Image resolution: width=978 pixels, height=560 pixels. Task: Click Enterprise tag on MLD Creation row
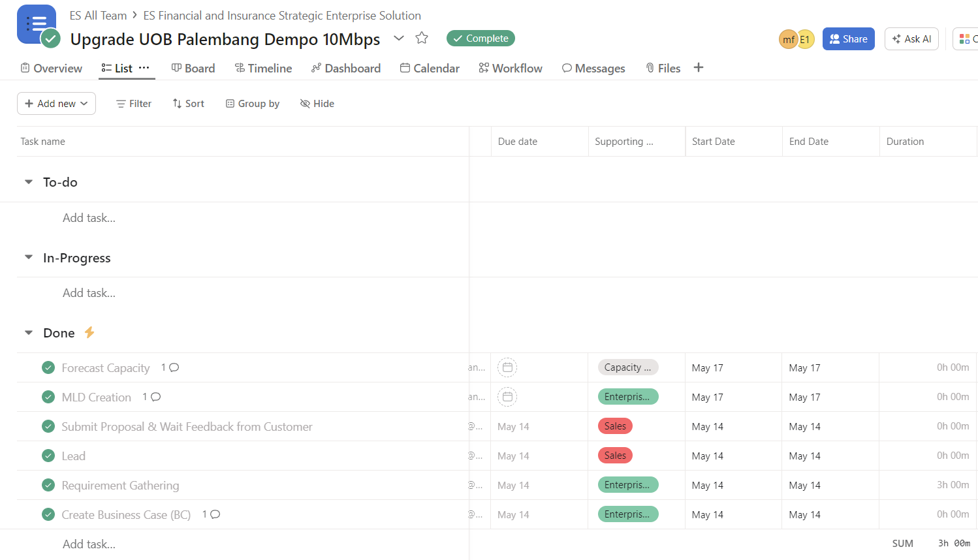point(628,397)
